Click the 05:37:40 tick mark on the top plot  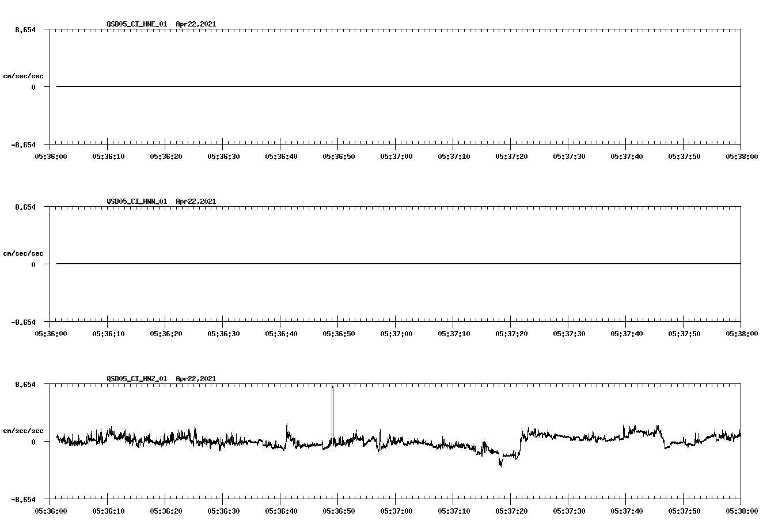pos(625,144)
